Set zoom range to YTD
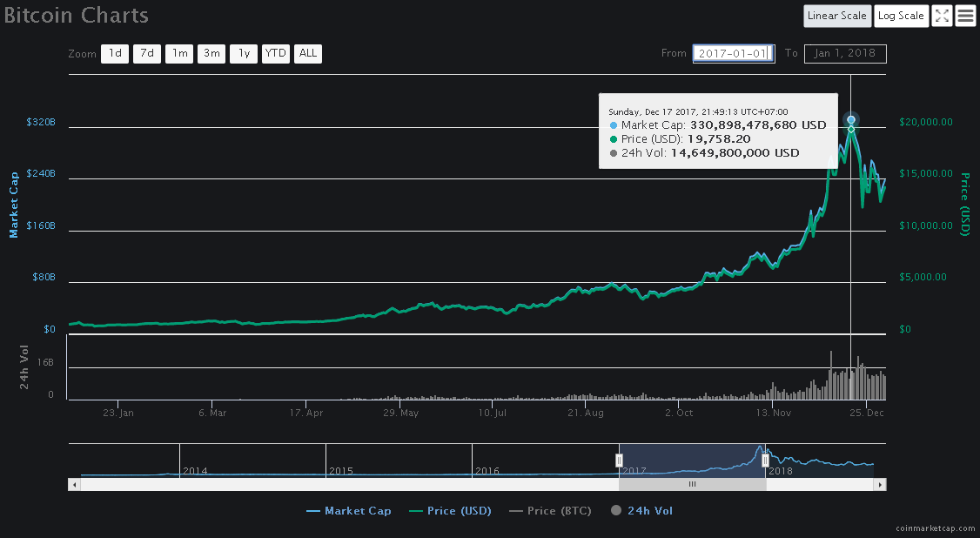 coord(276,53)
